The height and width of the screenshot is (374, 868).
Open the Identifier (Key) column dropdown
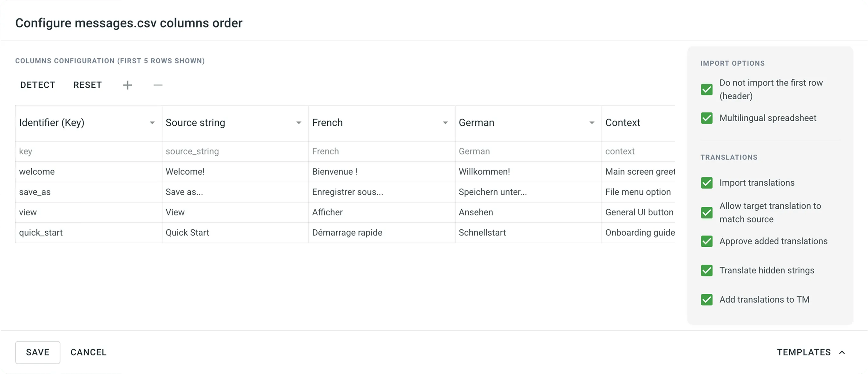(152, 123)
